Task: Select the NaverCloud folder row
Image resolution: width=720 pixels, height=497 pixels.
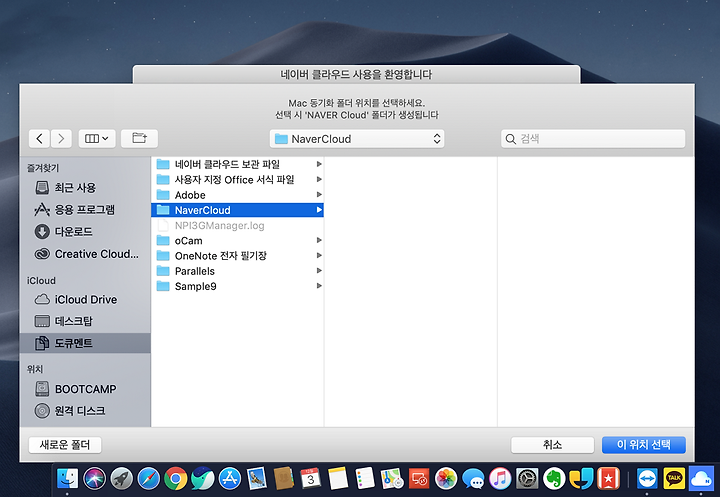Action: tap(237, 210)
